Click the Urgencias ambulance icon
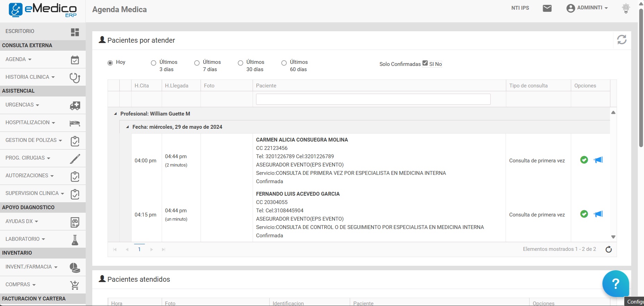The height and width of the screenshot is (306, 644). (75, 105)
